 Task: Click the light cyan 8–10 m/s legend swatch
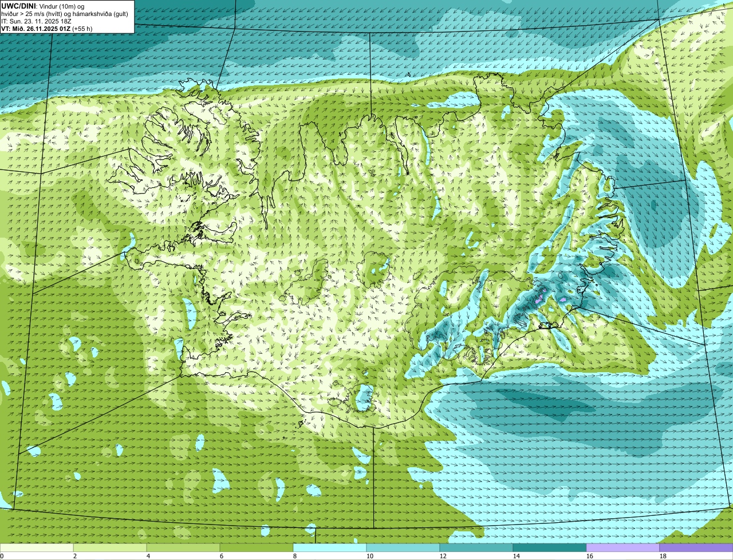tap(330, 548)
